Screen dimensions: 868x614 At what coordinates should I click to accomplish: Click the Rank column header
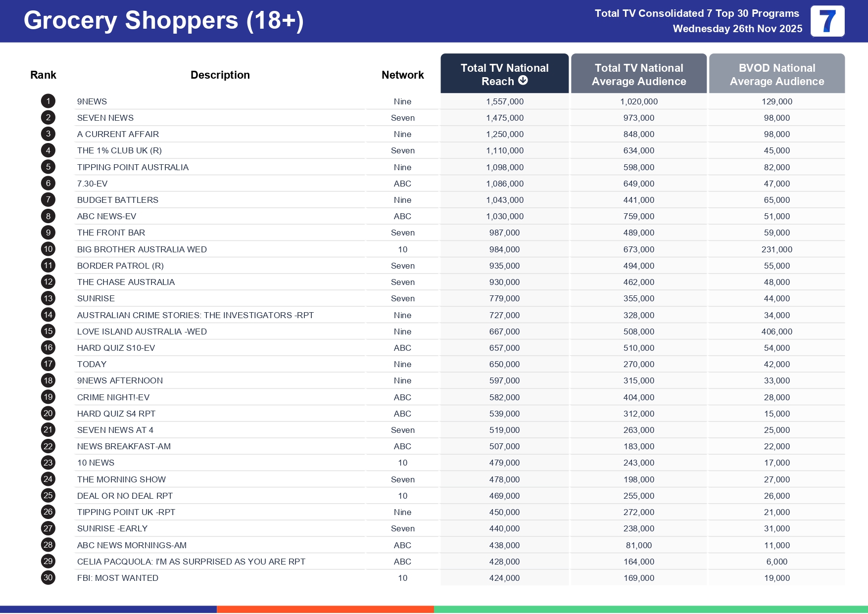[x=43, y=75]
